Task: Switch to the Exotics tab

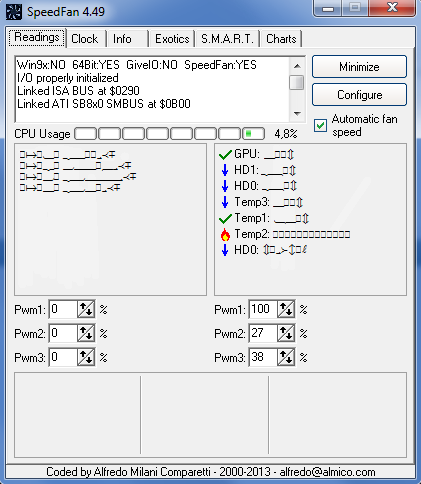Action: 172,39
